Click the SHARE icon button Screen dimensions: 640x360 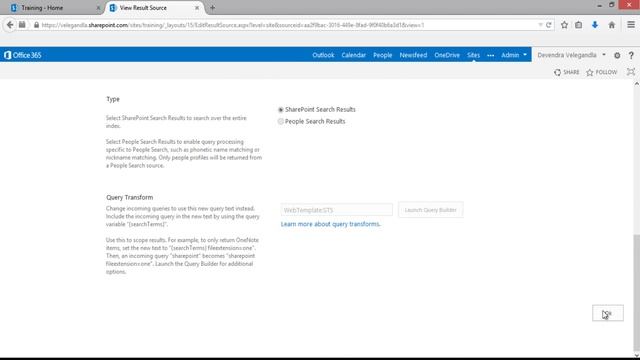point(567,72)
